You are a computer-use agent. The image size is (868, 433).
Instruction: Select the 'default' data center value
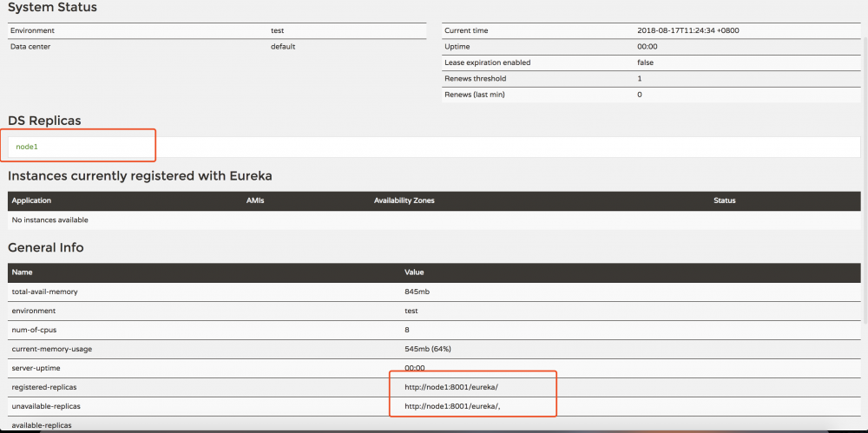283,47
